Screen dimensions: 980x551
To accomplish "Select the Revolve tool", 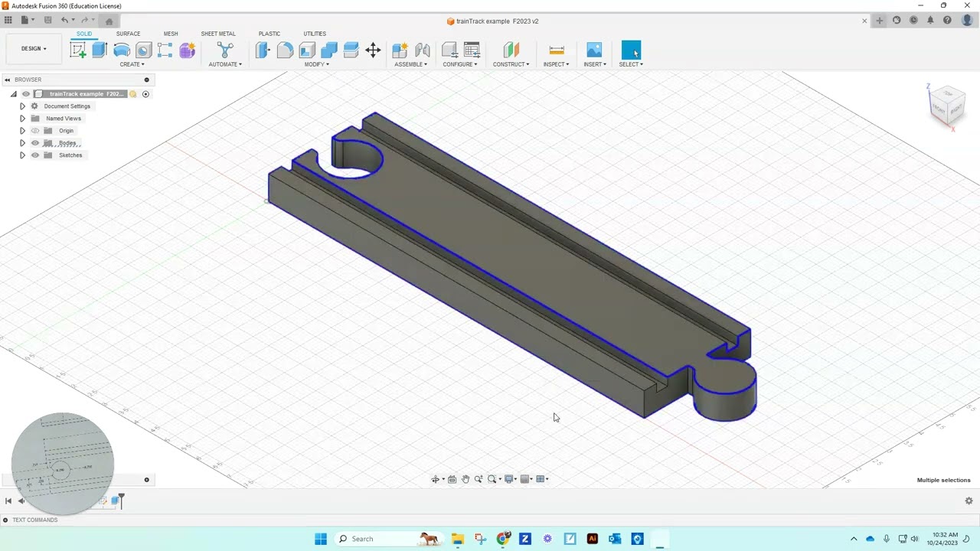I will coord(122,51).
